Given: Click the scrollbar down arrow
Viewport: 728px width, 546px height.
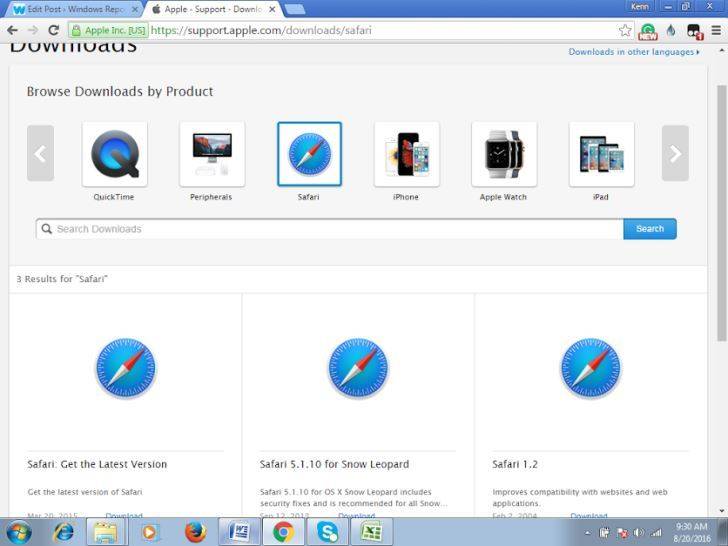Looking at the screenshot, I should [722, 511].
